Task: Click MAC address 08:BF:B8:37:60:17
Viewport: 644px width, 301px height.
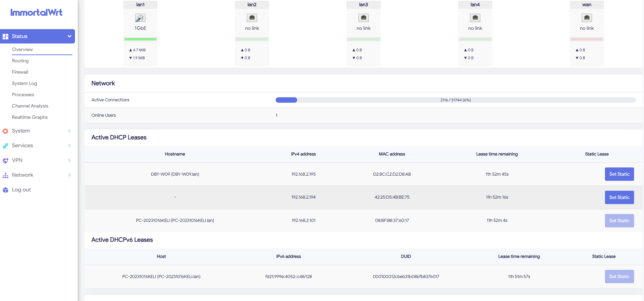Action: click(392, 221)
